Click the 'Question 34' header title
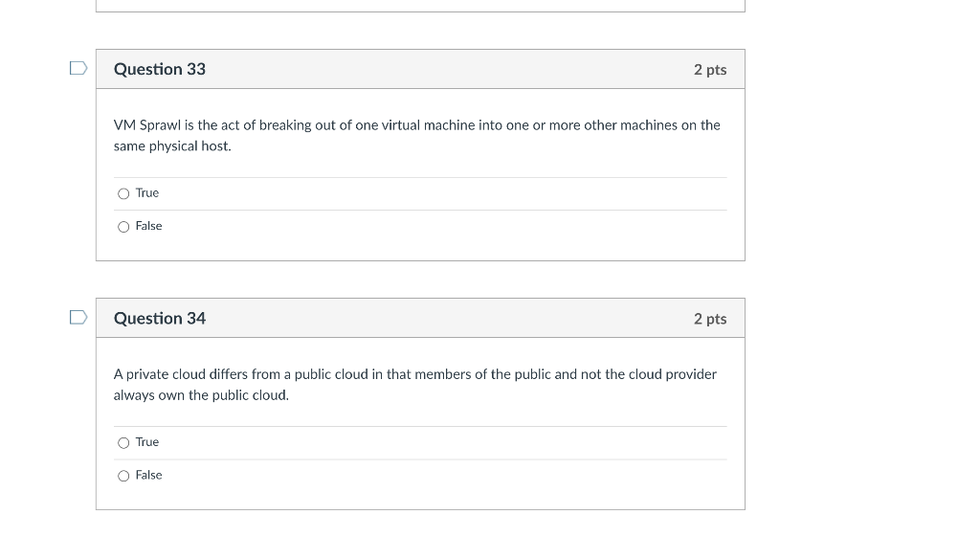 click(160, 318)
